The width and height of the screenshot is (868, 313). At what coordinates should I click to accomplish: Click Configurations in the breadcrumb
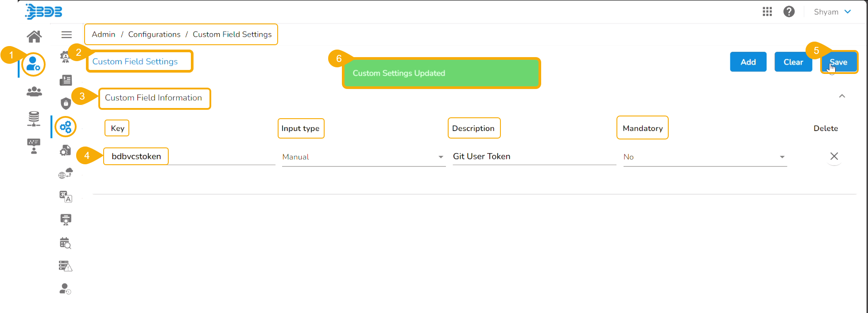[154, 35]
